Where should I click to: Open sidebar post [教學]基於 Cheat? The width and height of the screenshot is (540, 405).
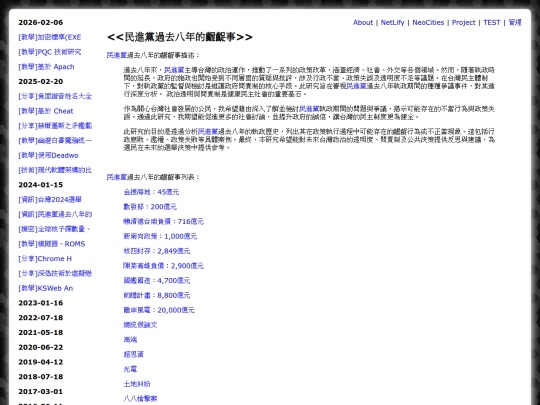(x=46, y=111)
